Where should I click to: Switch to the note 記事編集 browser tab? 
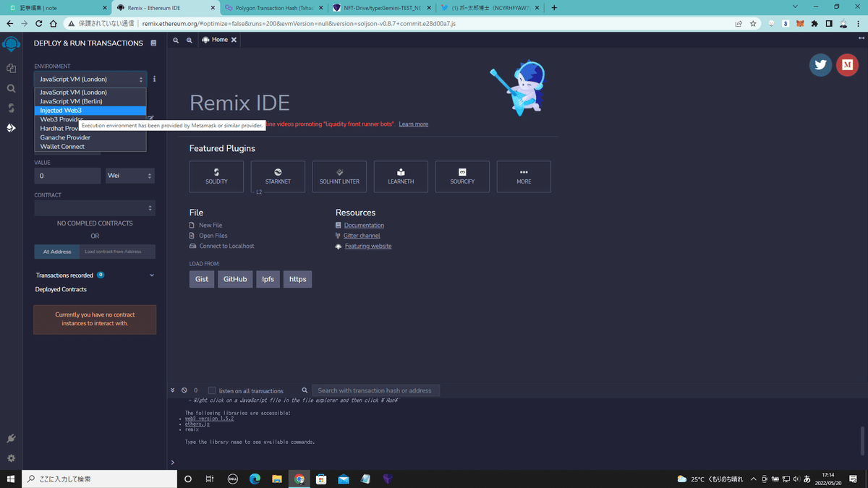tap(56, 8)
